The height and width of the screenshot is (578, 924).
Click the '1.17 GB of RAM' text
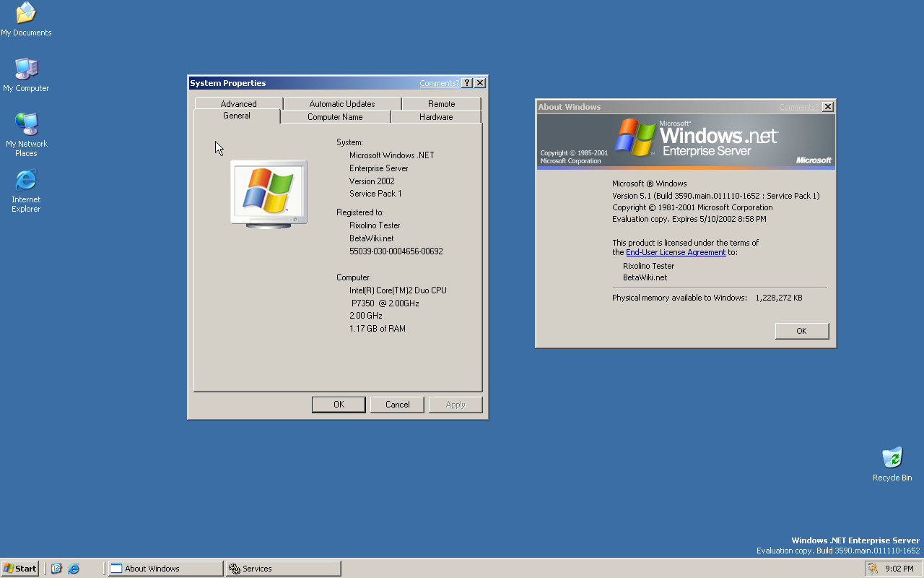(x=378, y=329)
